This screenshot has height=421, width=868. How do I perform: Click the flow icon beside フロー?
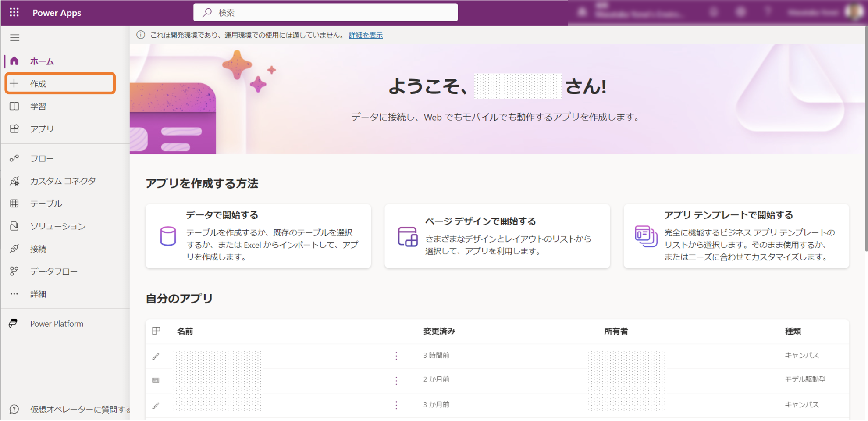14,158
